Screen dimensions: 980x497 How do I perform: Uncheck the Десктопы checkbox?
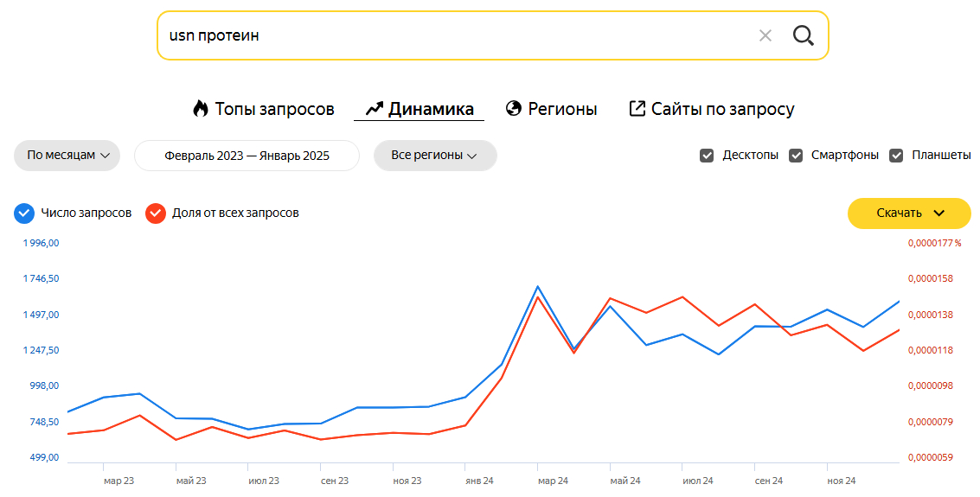pyautogui.click(x=707, y=156)
